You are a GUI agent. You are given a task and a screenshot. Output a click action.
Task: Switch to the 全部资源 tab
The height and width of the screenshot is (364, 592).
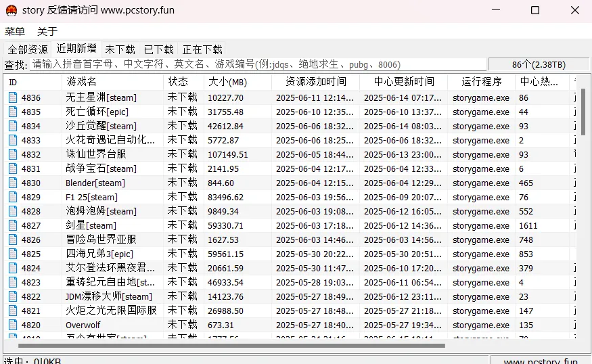tap(28, 49)
